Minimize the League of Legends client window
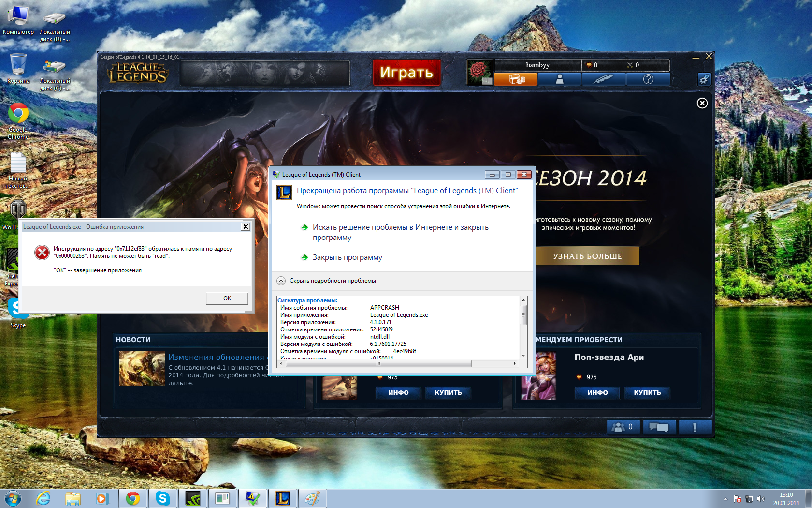Viewport: 812px width, 508px height. click(x=696, y=57)
